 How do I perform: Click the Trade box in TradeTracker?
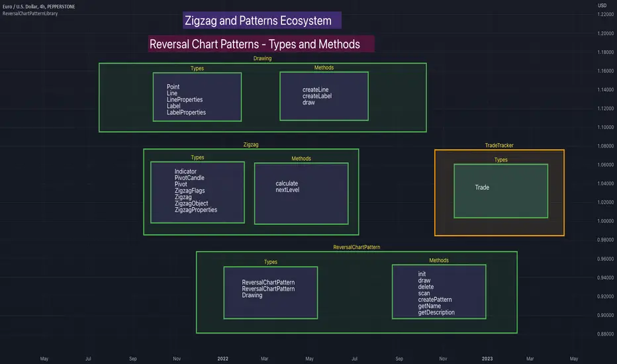(501, 191)
